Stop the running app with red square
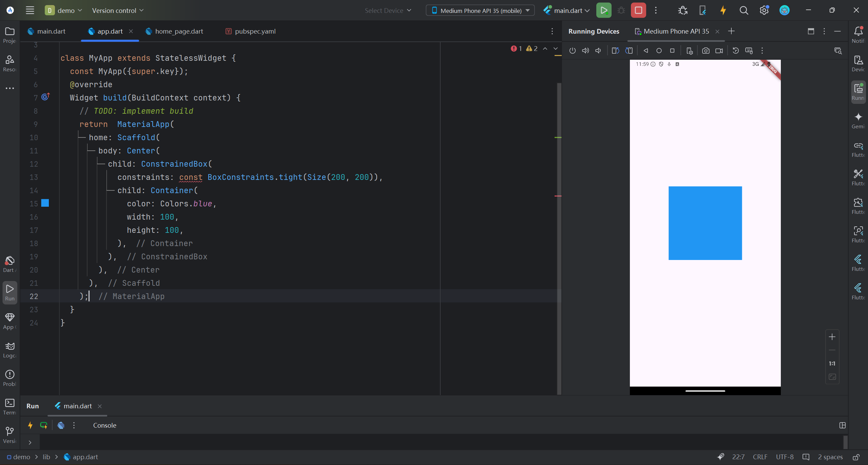This screenshot has height=465, width=868. click(x=638, y=11)
